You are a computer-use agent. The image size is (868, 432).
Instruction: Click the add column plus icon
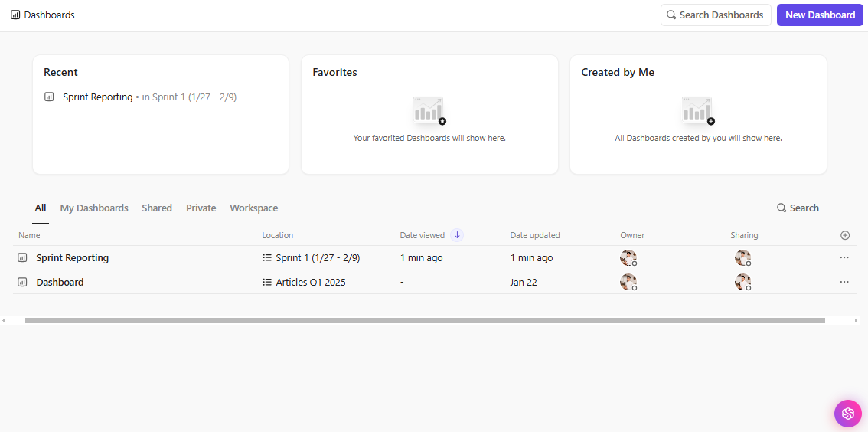[845, 235]
